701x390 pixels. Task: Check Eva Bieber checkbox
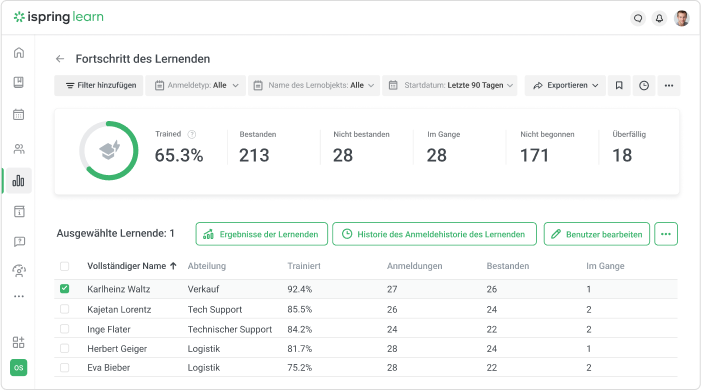(64, 368)
